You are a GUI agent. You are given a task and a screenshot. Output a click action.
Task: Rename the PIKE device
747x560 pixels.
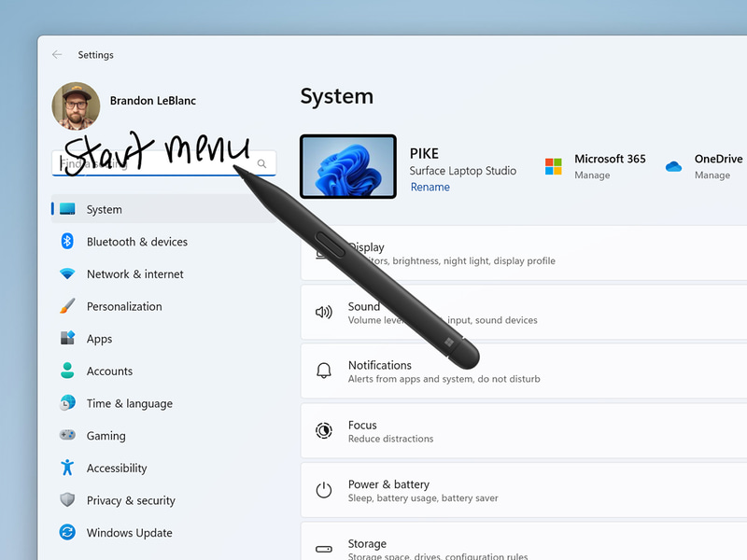430,187
